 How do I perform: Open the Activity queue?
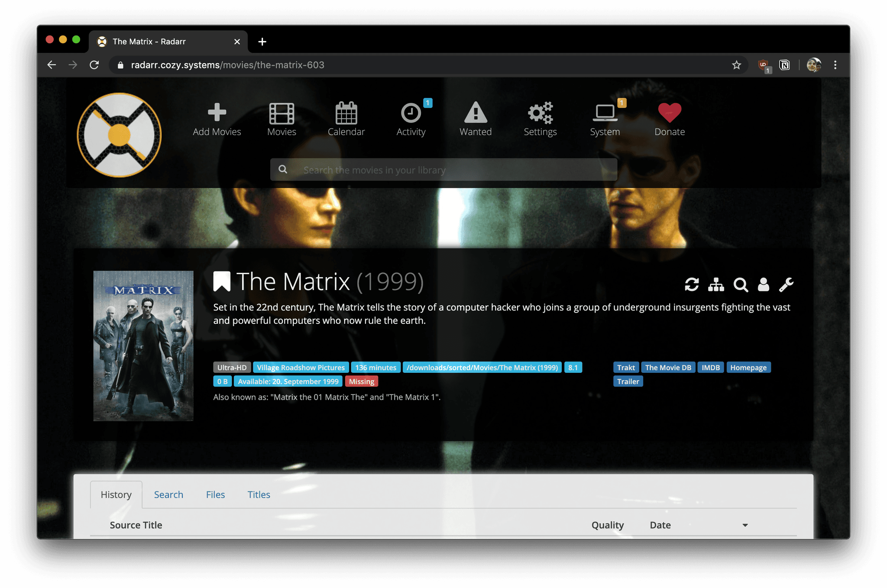(x=411, y=120)
